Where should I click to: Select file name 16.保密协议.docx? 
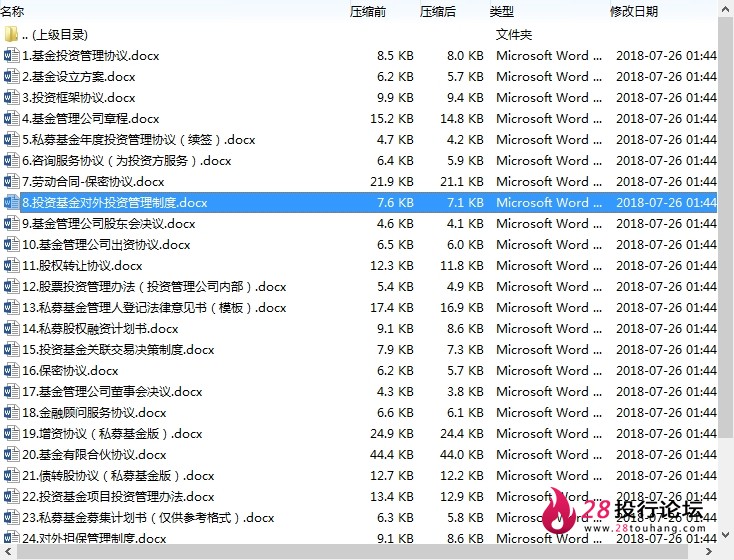click(x=70, y=370)
